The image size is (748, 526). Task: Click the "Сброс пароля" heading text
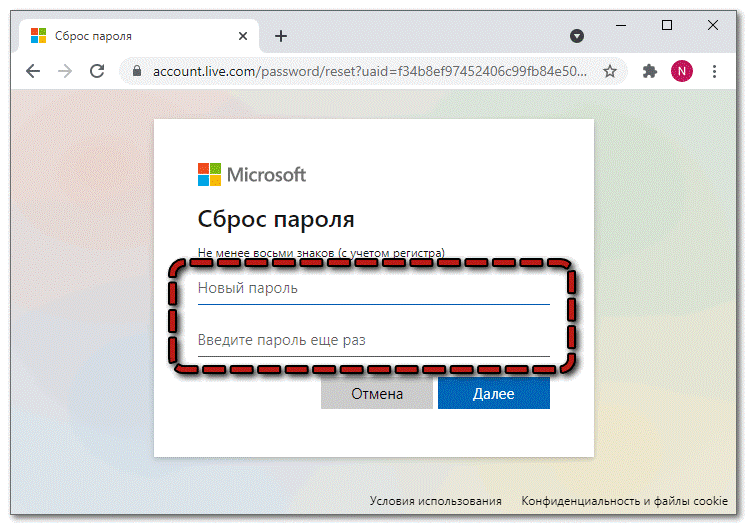pos(276,220)
